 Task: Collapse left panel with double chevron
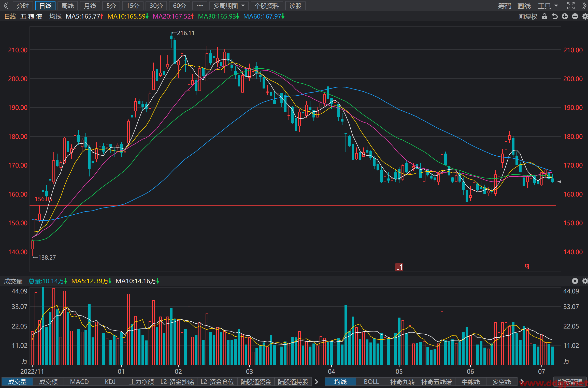[6, 6]
